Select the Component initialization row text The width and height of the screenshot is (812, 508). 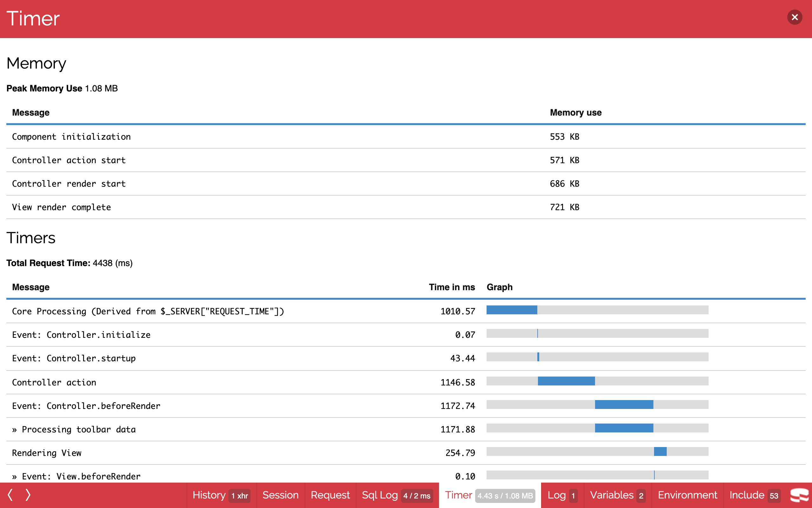click(71, 137)
